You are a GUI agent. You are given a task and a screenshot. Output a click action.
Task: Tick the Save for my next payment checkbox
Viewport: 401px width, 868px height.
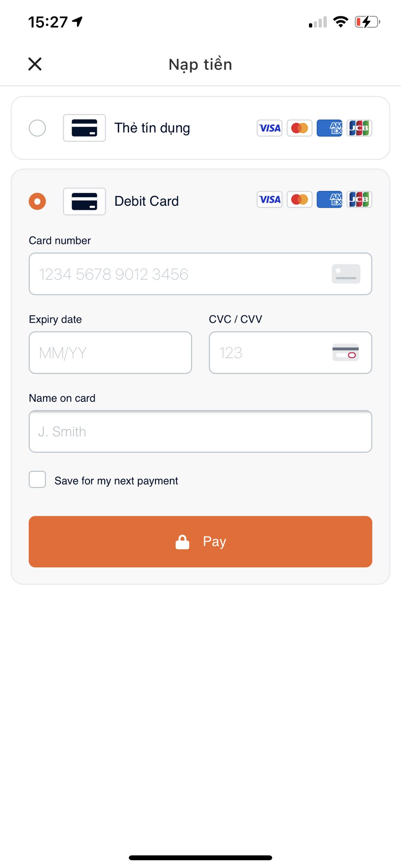pyautogui.click(x=37, y=479)
